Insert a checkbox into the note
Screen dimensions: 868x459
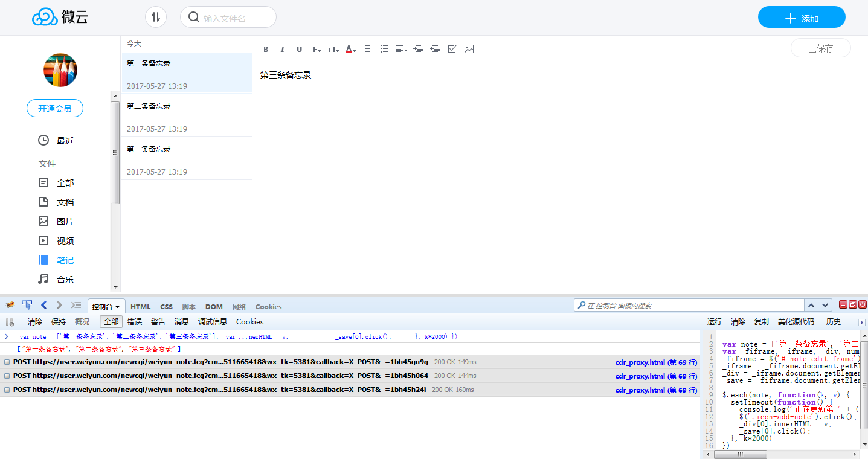(452, 49)
